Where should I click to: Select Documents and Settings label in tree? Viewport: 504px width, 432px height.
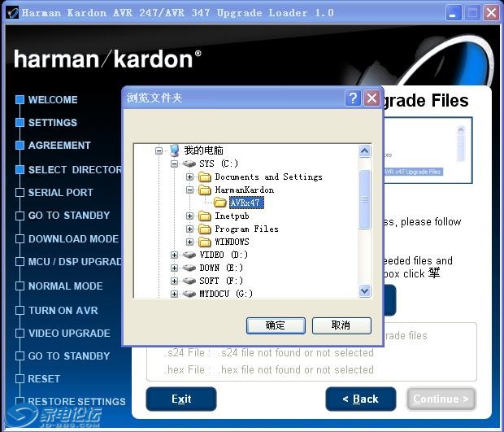(x=268, y=177)
